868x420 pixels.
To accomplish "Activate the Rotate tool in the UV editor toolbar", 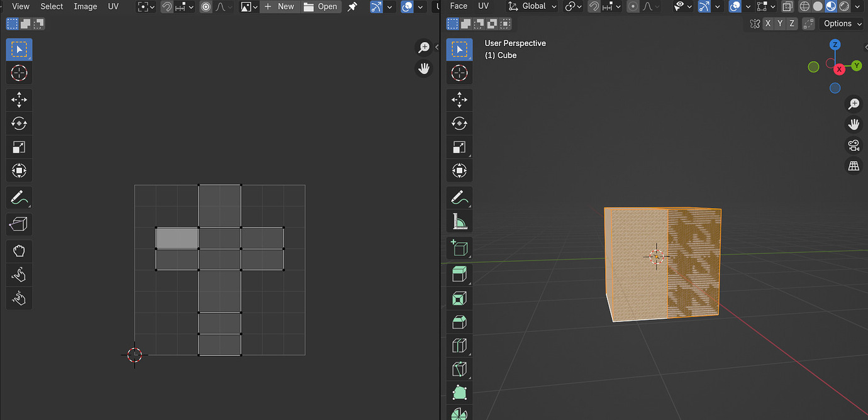I will click(19, 123).
